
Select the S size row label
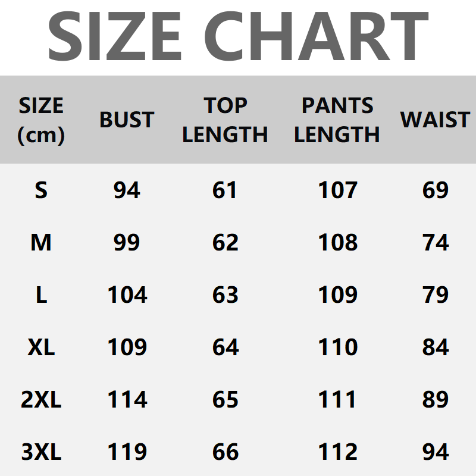tap(40, 190)
